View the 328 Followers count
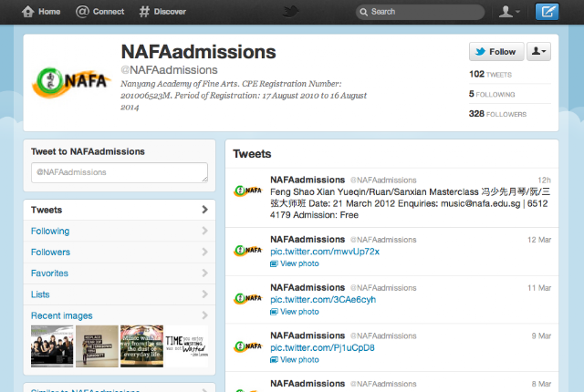 [x=497, y=113]
